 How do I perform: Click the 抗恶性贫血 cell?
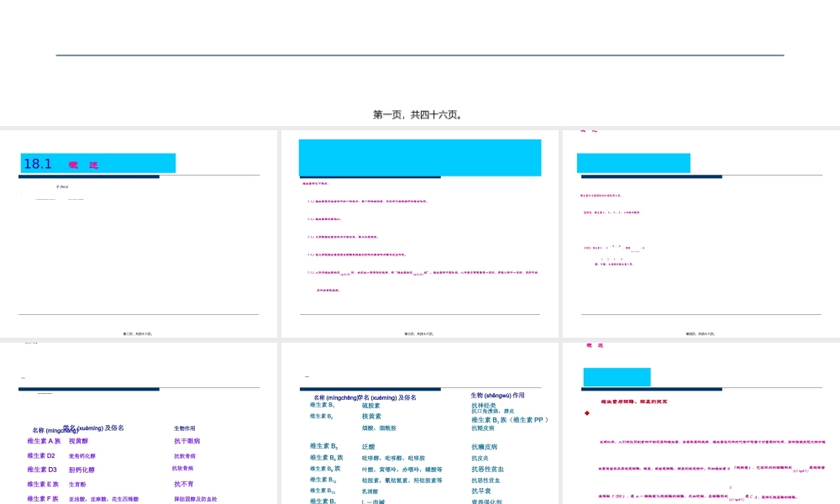pyautogui.click(x=488, y=469)
